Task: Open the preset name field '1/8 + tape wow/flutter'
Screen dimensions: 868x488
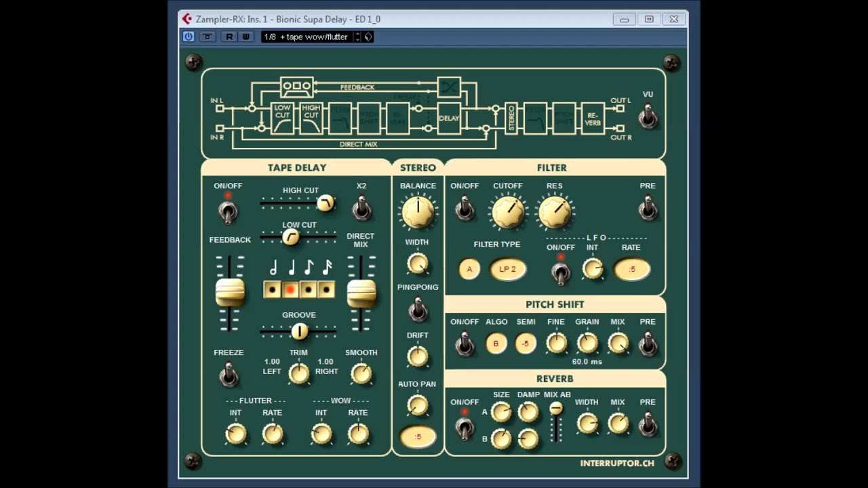Action: click(307, 37)
